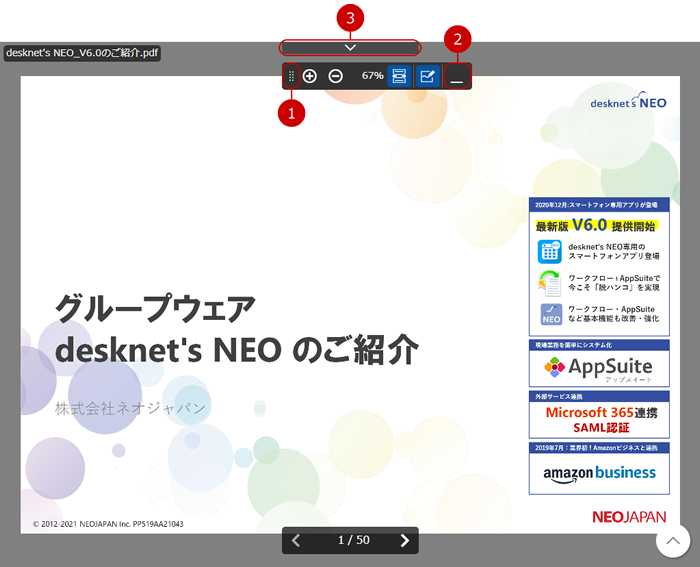
Task: Click the zoom out minus icon
Action: point(336,76)
